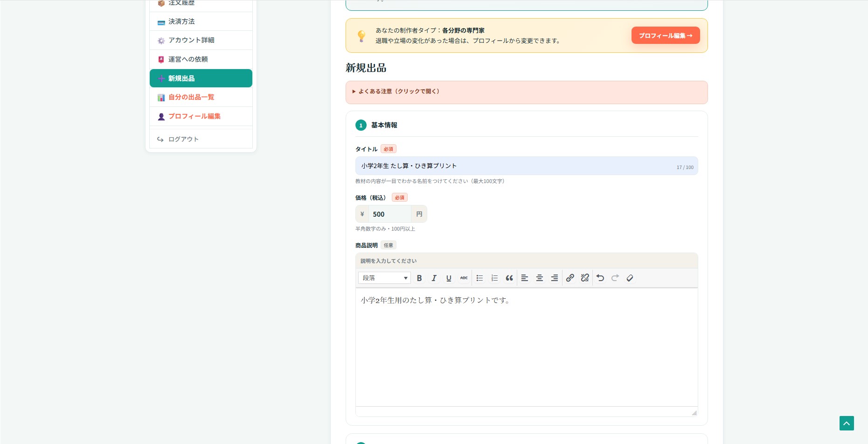Align text right
Image resolution: width=868 pixels, height=444 pixels.
click(555, 278)
